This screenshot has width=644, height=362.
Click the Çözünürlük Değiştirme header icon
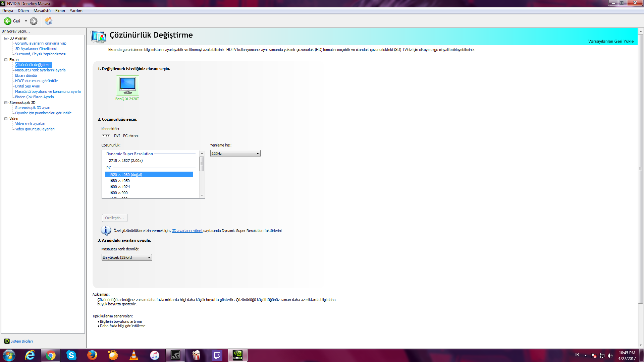[99, 37]
